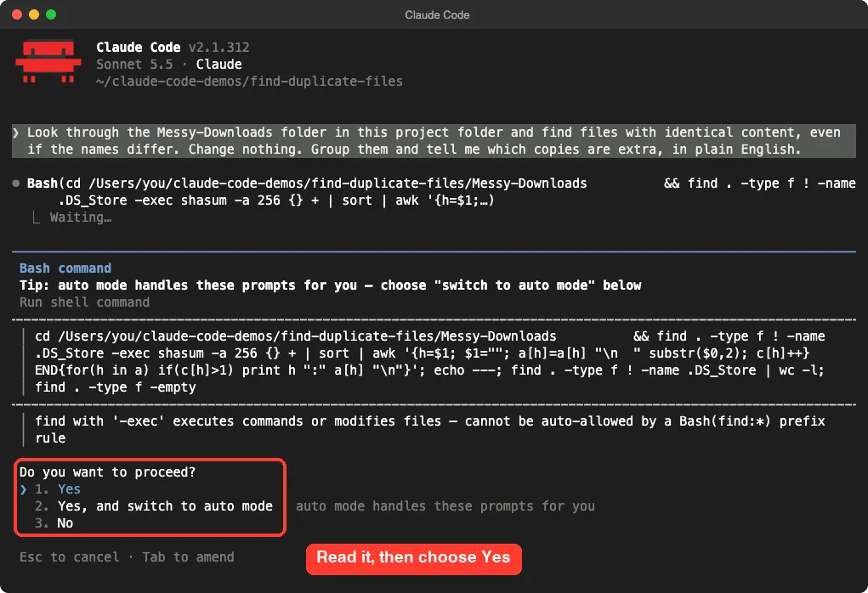The height and width of the screenshot is (593, 868).
Task: Click the gray auto mode handles hint
Action: click(x=445, y=506)
